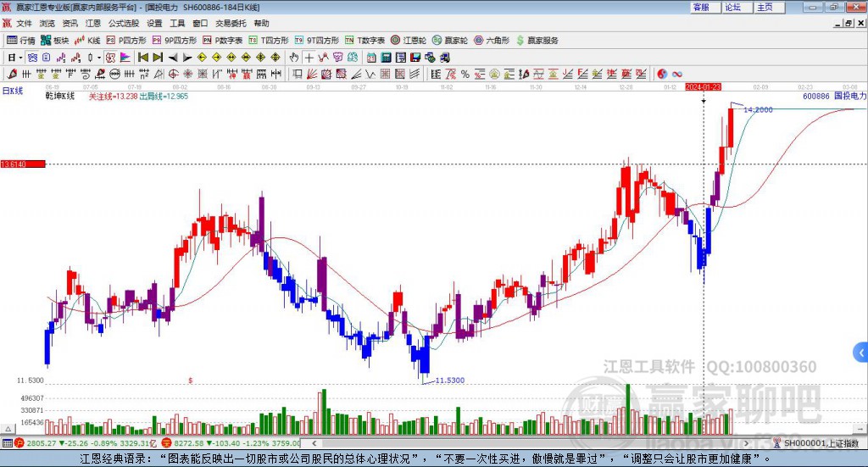Select the percent % drawing tool

point(465,74)
